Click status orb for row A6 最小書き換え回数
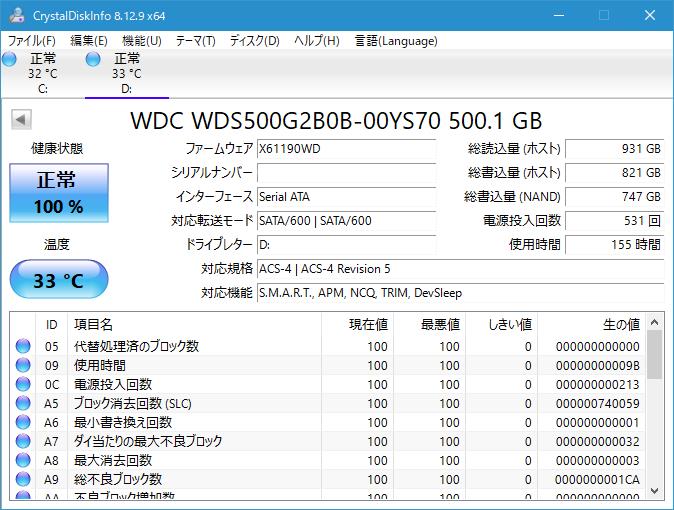The width and height of the screenshot is (674, 510). pyautogui.click(x=23, y=422)
